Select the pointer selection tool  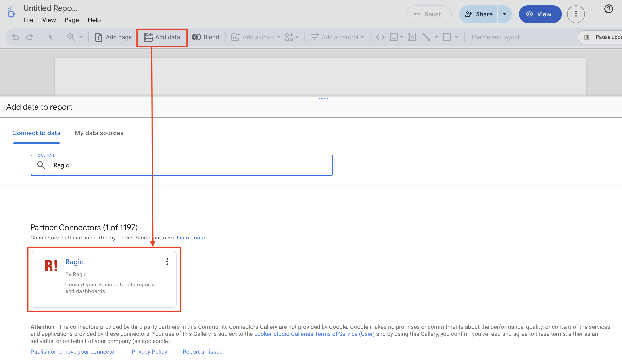pos(50,37)
